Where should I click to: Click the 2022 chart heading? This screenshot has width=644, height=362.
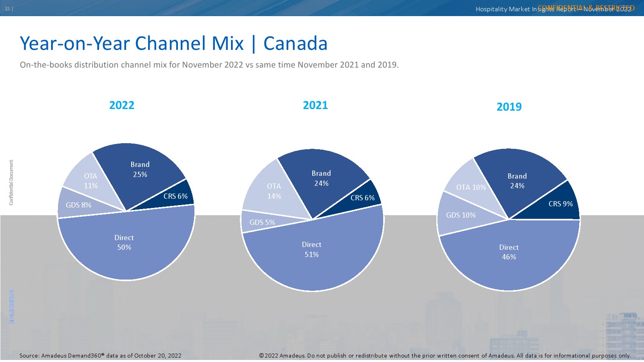pyautogui.click(x=122, y=105)
